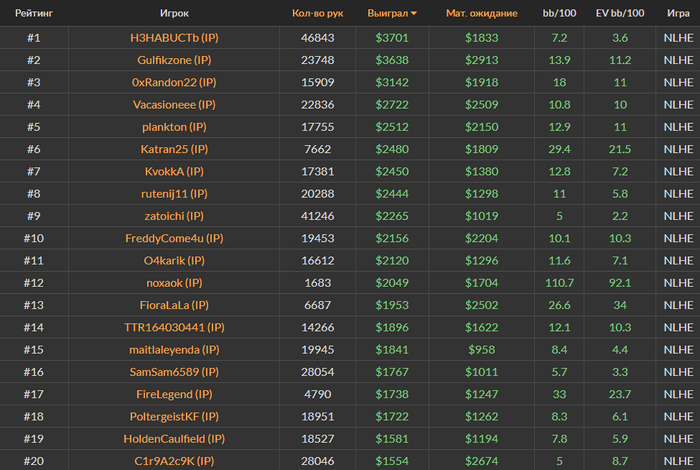700x470 pixels.
Task: Sort table by Кол-во рук column
Action: click(317, 13)
